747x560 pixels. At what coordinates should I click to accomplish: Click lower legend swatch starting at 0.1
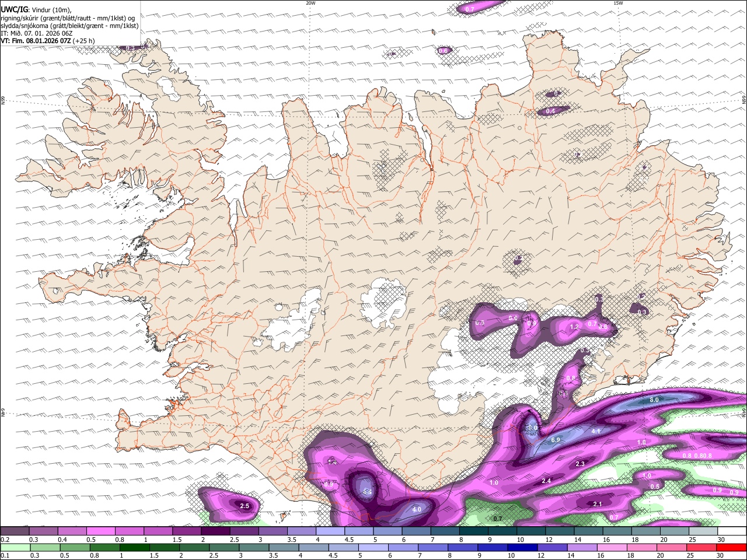(x=15, y=547)
